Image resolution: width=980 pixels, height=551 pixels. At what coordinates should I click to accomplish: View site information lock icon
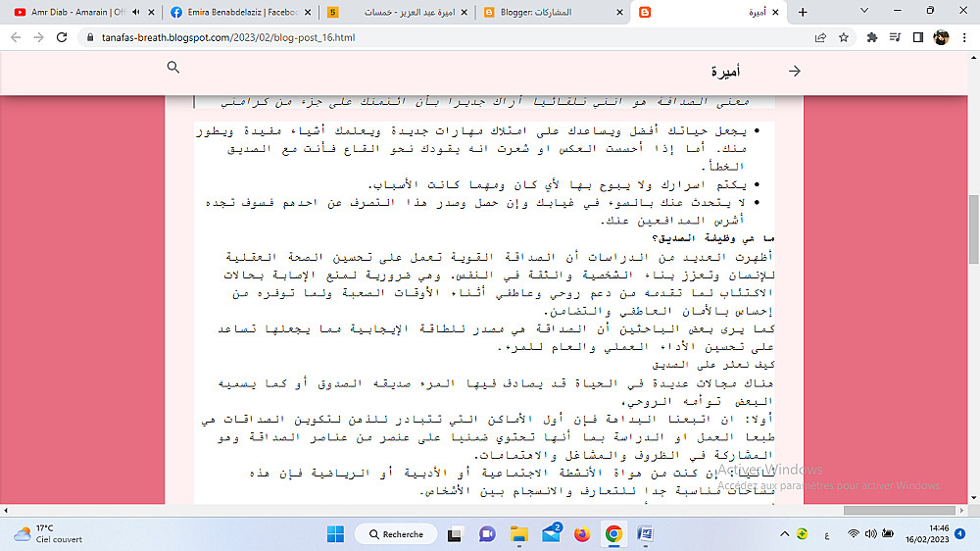tap(90, 37)
